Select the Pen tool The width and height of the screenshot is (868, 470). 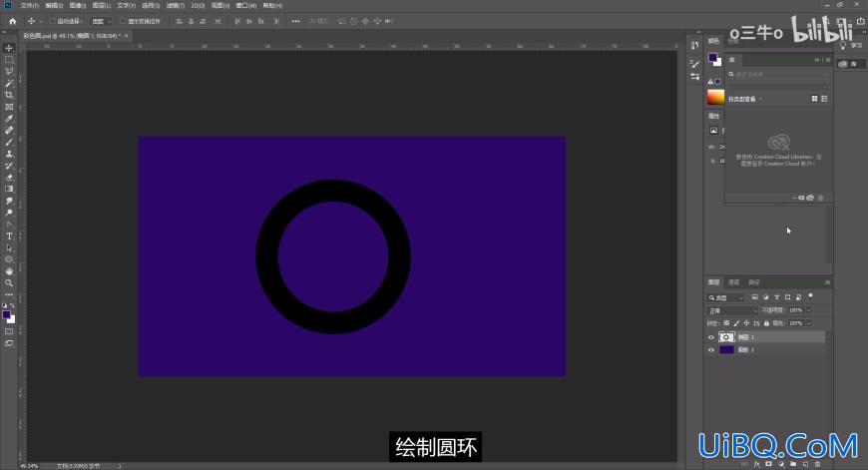[x=9, y=225]
